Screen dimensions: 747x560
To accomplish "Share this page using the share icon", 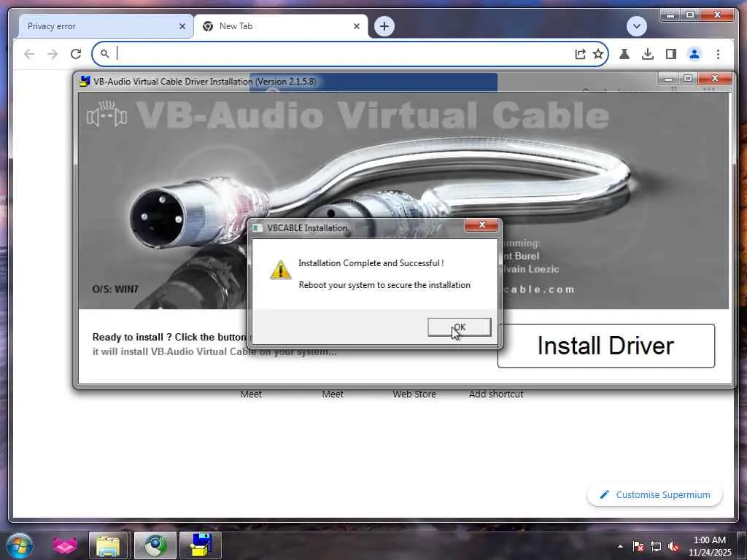I will (x=580, y=54).
